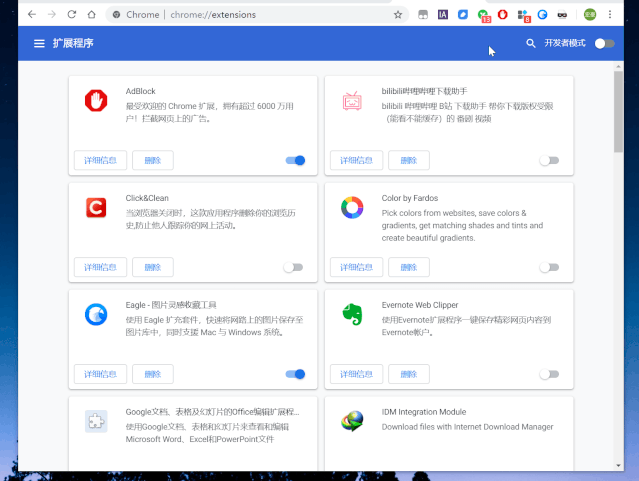Click the blue square toolbar extension icon

(463, 15)
